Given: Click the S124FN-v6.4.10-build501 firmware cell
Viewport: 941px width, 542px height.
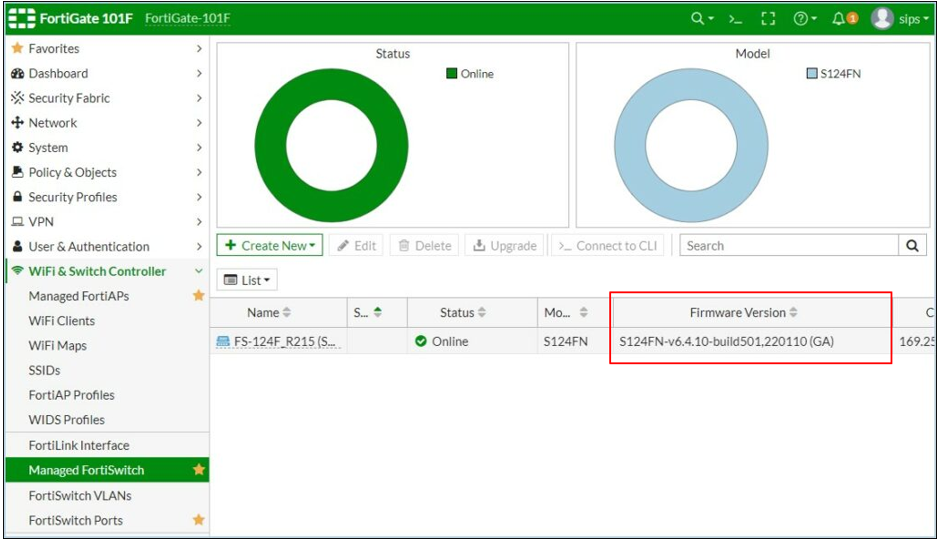Looking at the screenshot, I should 726,342.
